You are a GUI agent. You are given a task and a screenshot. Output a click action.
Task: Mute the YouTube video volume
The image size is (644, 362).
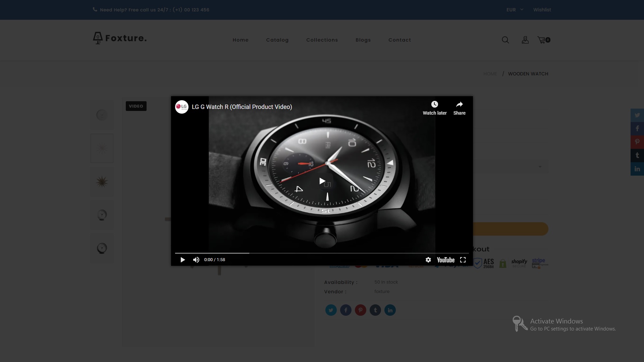click(196, 260)
